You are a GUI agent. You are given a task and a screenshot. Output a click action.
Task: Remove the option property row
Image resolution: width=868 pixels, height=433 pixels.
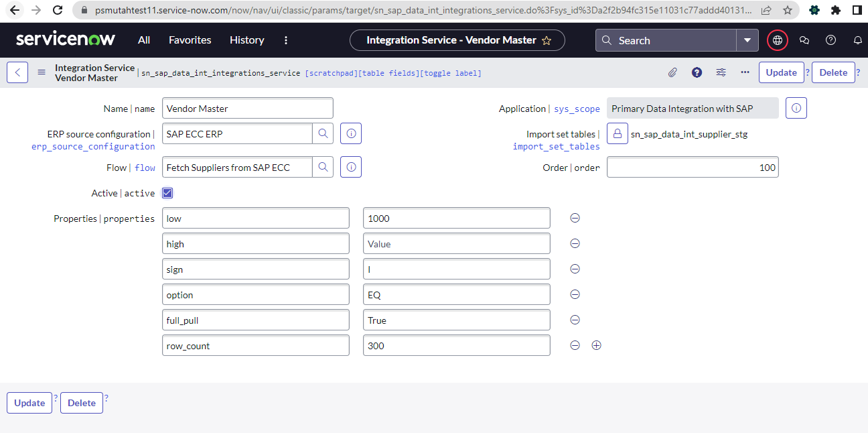(x=575, y=294)
